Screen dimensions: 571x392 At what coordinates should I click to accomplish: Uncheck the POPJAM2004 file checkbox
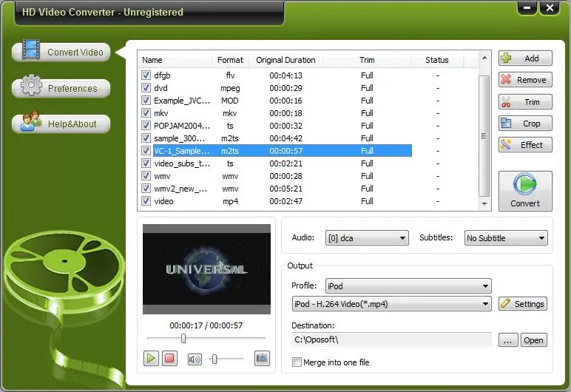tap(146, 125)
